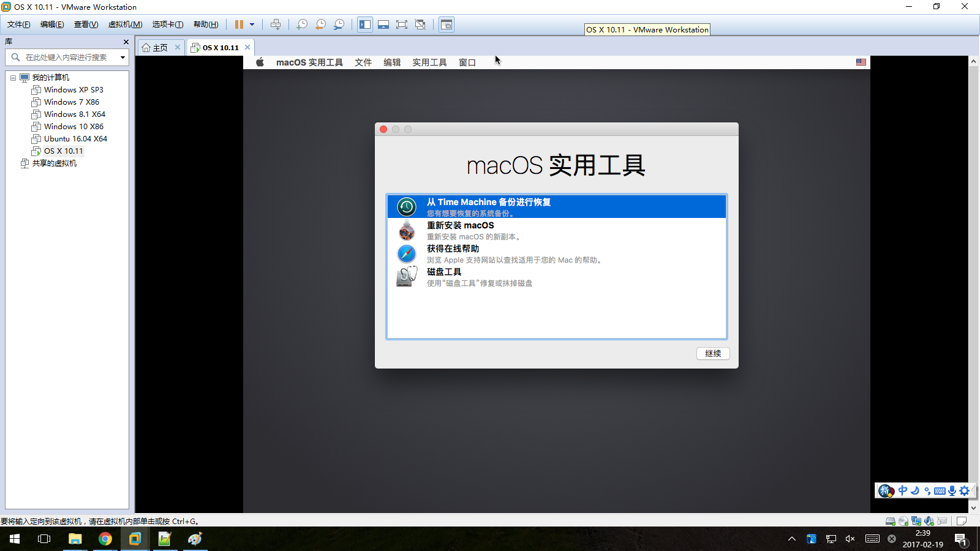This screenshot has height=551, width=980.
Task: Open the 选项卡(T) menu
Action: [x=167, y=24]
